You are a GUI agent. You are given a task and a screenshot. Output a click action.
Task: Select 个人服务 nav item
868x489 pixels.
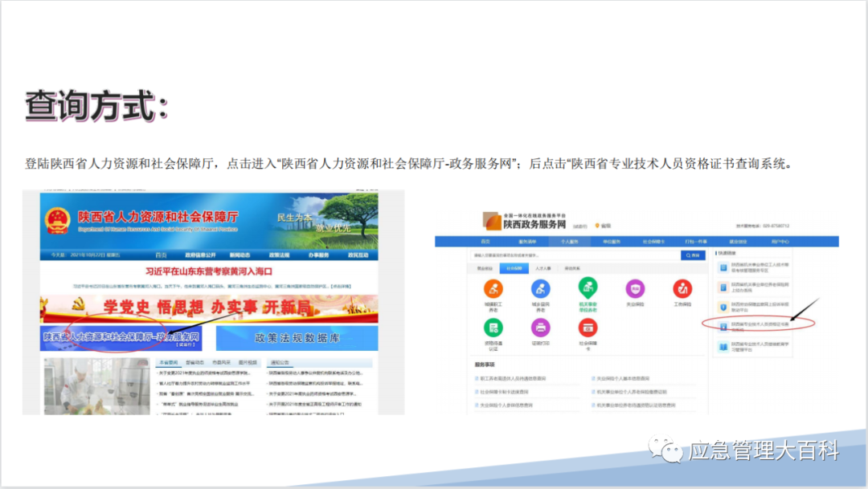(570, 242)
